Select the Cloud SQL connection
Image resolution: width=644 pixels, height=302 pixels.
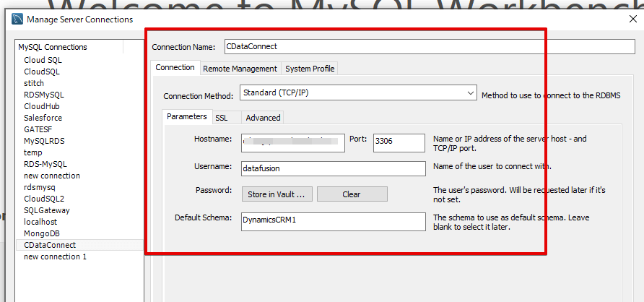pyautogui.click(x=43, y=60)
